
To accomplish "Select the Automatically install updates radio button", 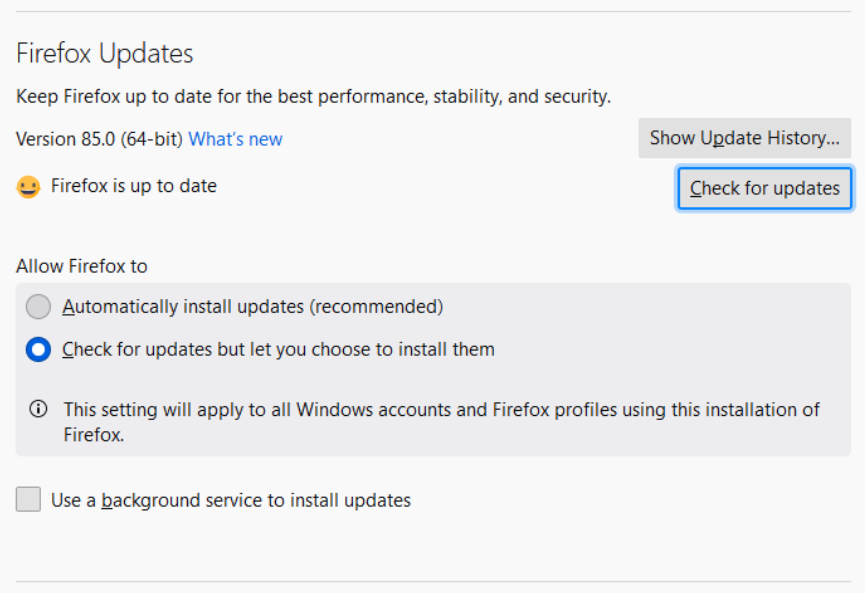I will coord(38,307).
